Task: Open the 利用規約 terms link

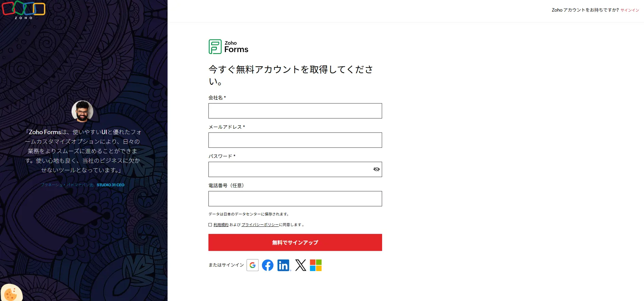Action: point(221,225)
